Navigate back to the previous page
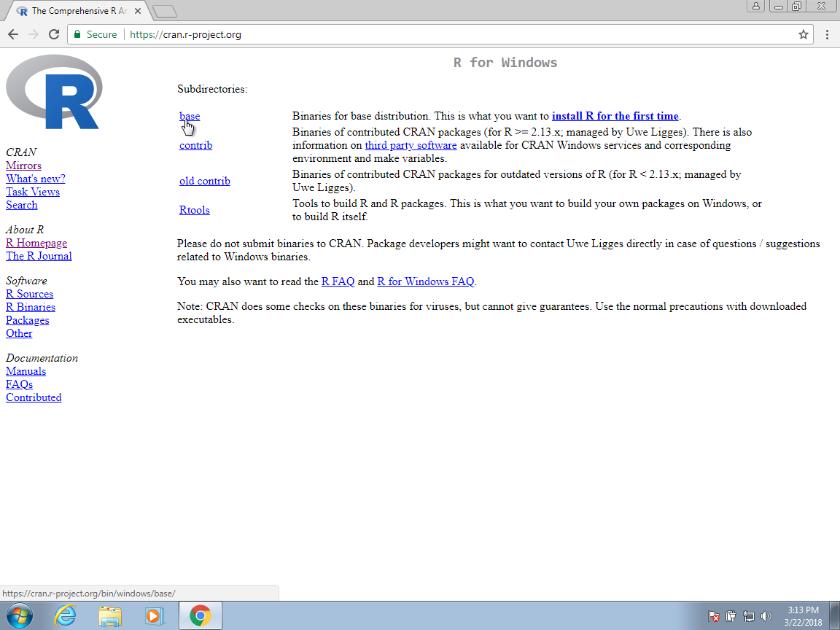Viewport: 840px width, 630px height. coord(12,34)
